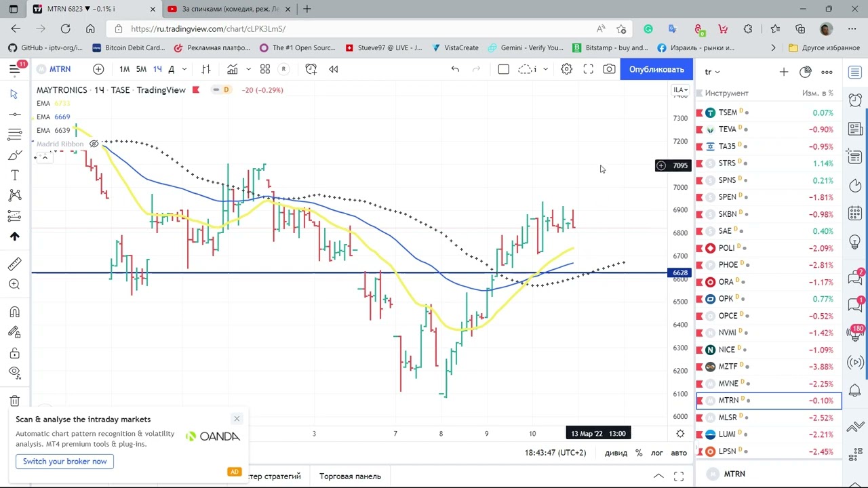Add a symbol to the watchlist
The image size is (868, 488).
click(x=783, y=72)
